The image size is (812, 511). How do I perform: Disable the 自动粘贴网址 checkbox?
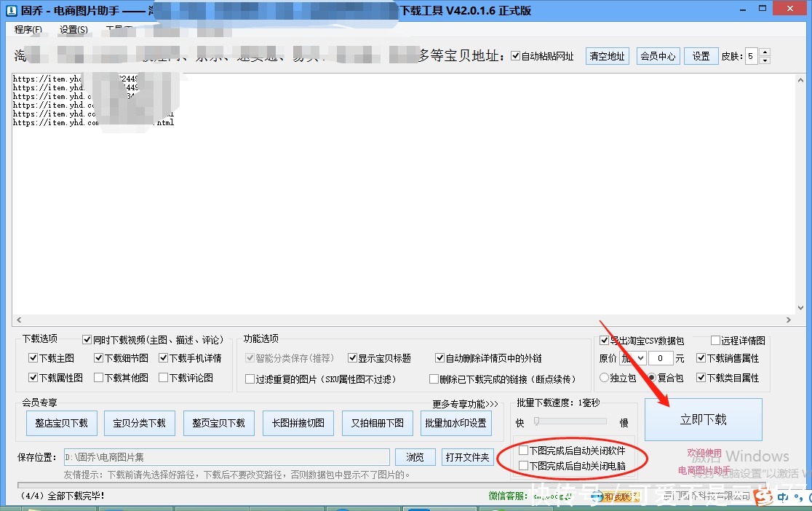pyautogui.click(x=516, y=55)
